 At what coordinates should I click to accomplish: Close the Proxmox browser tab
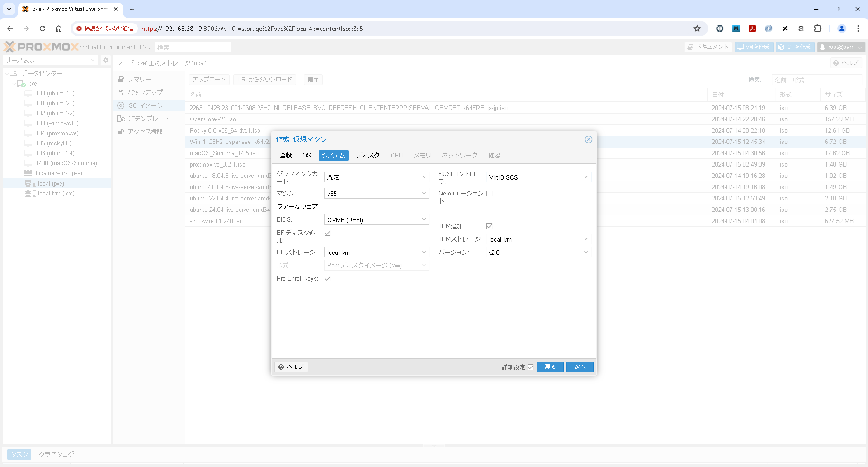click(116, 9)
